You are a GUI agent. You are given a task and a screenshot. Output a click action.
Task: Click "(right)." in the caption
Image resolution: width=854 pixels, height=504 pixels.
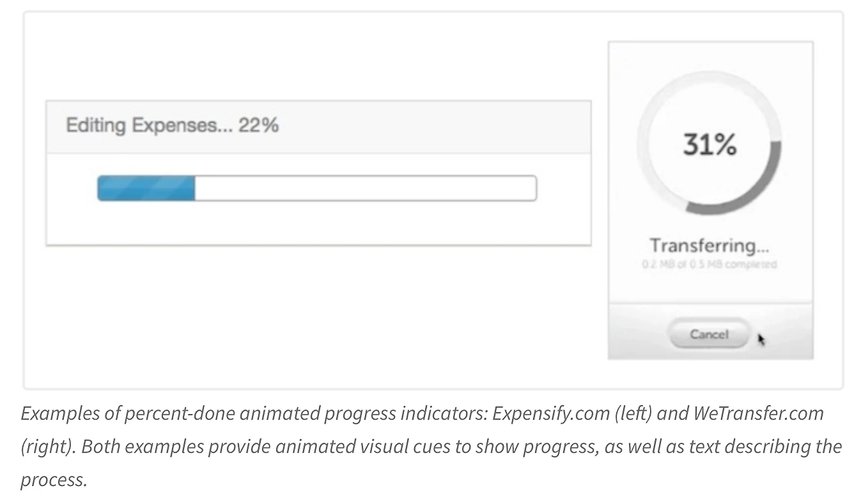coord(47,446)
